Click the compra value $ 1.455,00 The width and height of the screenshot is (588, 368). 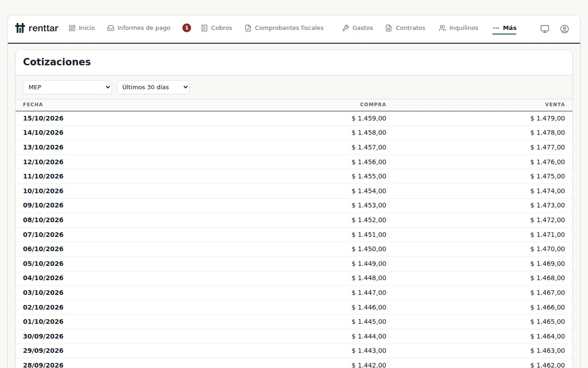click(369, 176)
